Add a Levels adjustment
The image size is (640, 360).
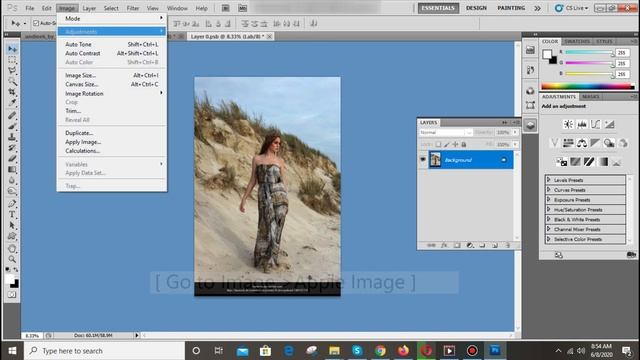582,124
